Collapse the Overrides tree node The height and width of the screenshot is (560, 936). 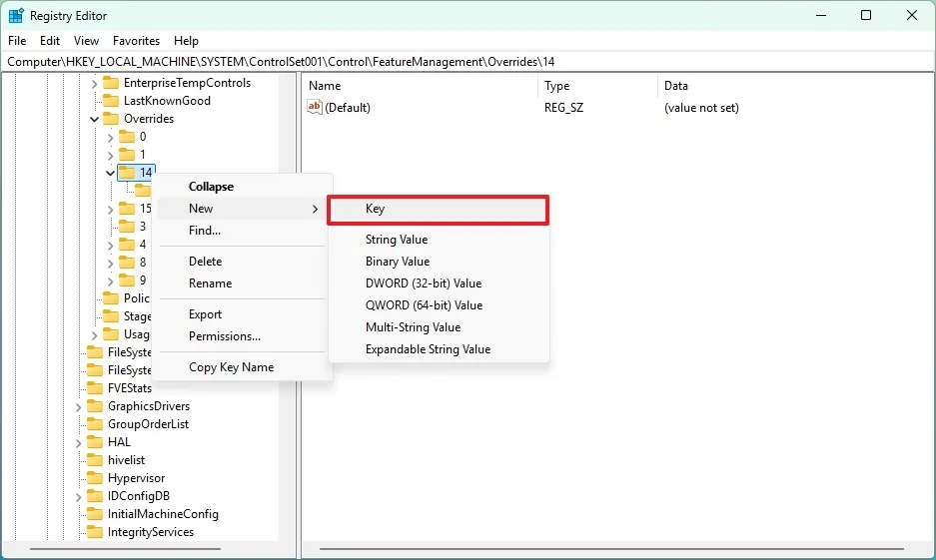click(x=95, y=119)
